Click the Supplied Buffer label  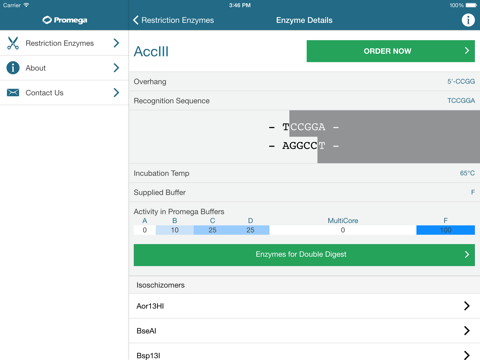click(160, 192)
